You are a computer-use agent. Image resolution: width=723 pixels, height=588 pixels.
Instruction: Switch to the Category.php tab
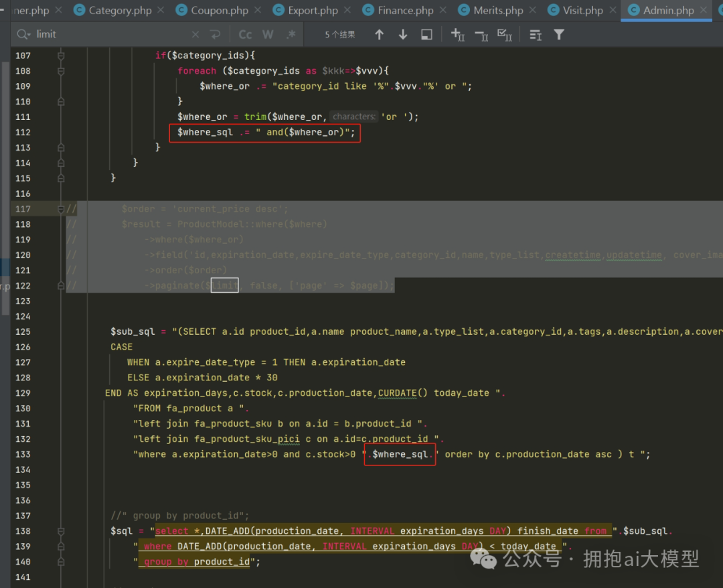point(120,10)
